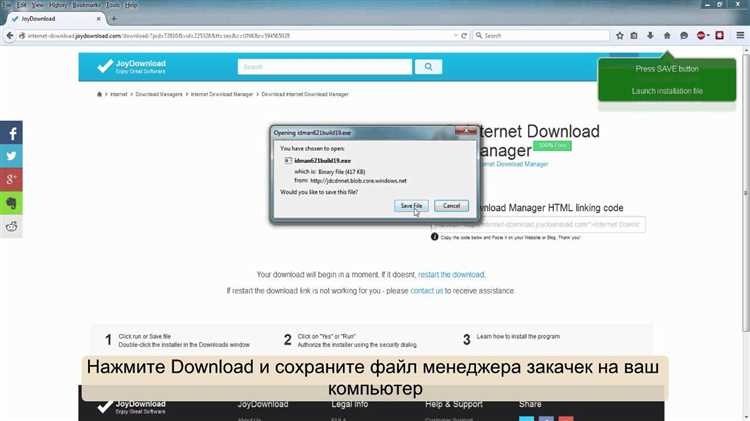Open a new tab with plus button
The height and width of the screenshot is (421, 750).
[114, 19]
